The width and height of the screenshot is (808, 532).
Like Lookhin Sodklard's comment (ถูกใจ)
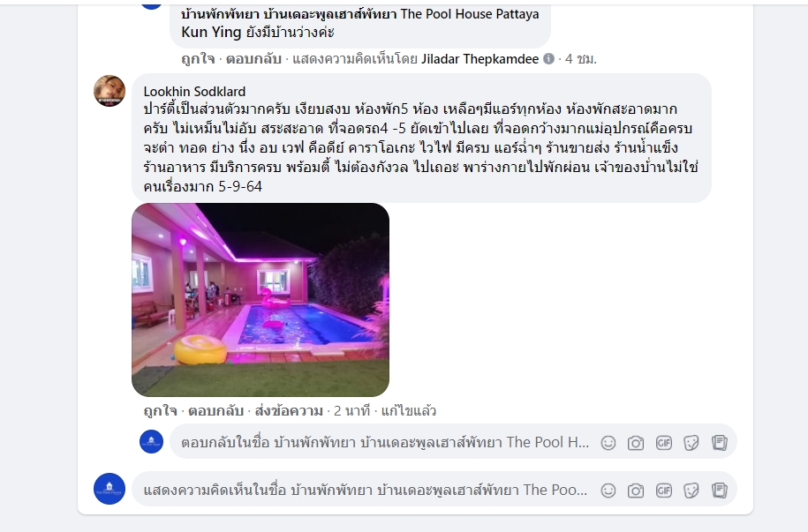tap(160, 410)
